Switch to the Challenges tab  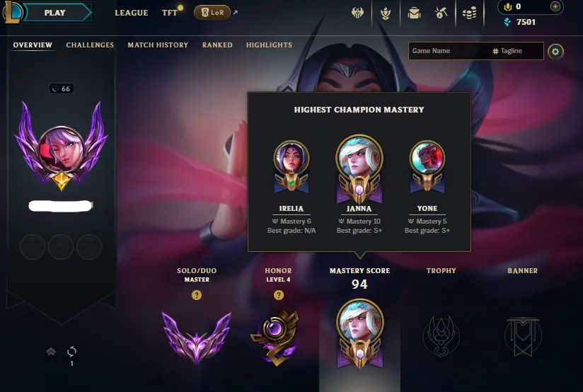[x=90, y=45]
